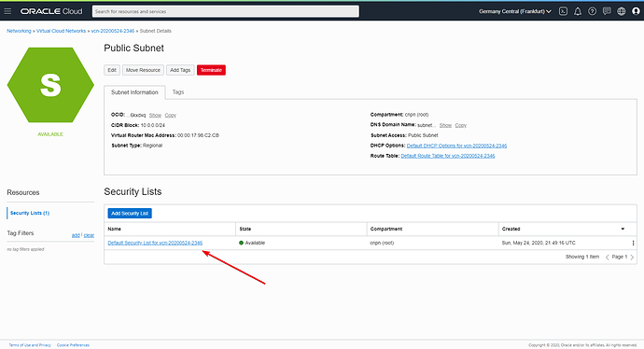Open the user profile icon
Viewport: 644px width, 349px height.
636,11
